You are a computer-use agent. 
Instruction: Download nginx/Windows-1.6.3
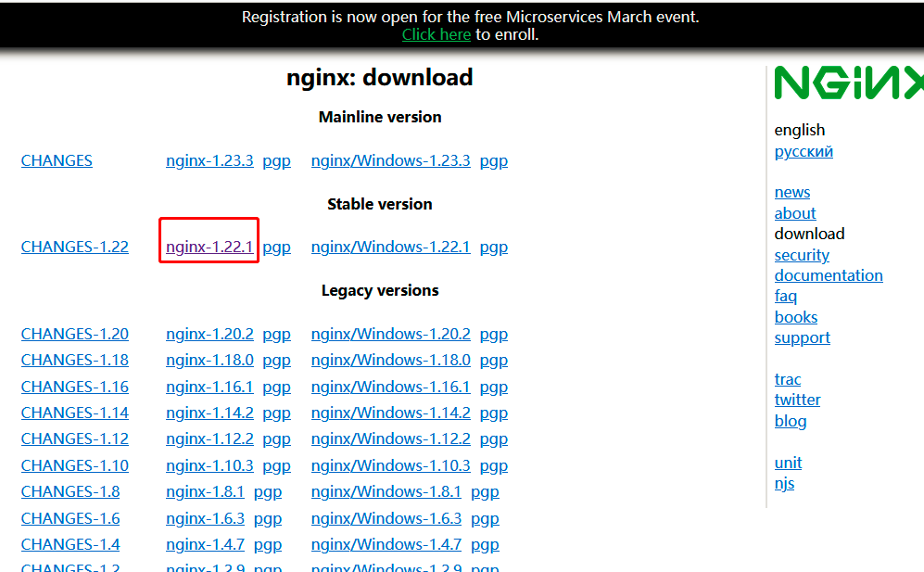pyautogui.click(x=386, y=518)
